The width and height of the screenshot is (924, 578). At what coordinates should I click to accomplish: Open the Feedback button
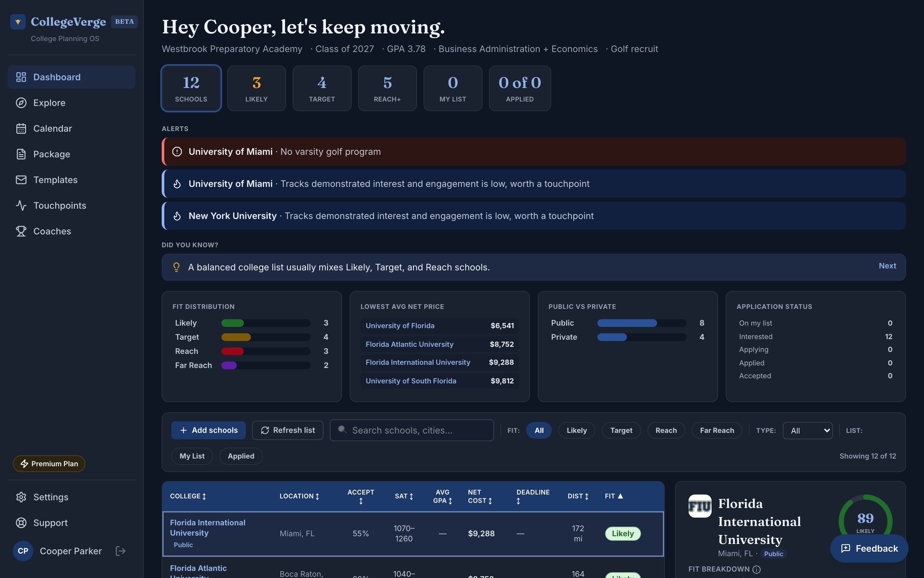[x=869, y=548]
